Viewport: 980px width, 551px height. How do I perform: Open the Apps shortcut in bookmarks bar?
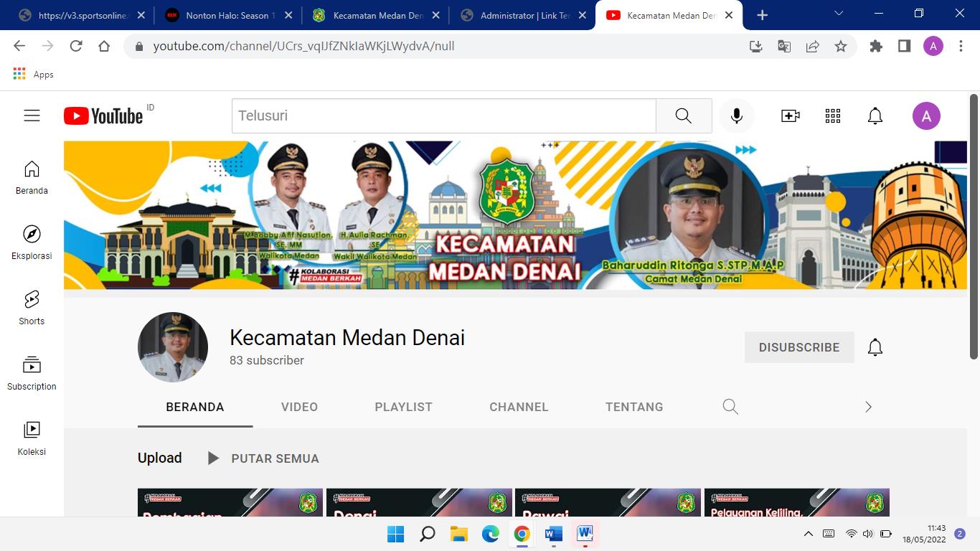[x=34, y=74]
